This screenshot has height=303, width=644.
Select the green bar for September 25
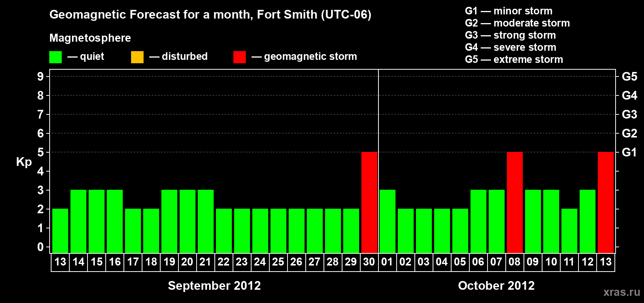point(278,231)
